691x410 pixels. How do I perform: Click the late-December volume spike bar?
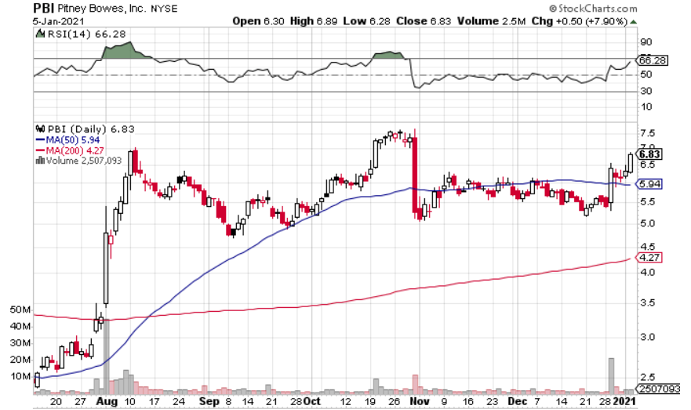point(611,376)
